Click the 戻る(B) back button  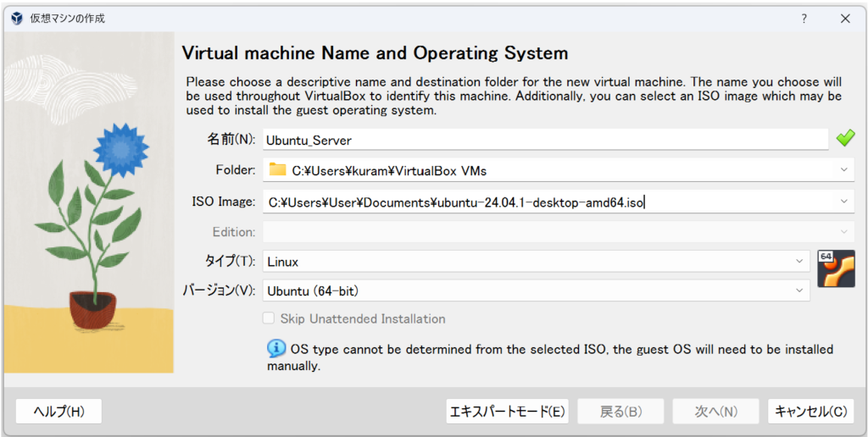click(620, 411)
